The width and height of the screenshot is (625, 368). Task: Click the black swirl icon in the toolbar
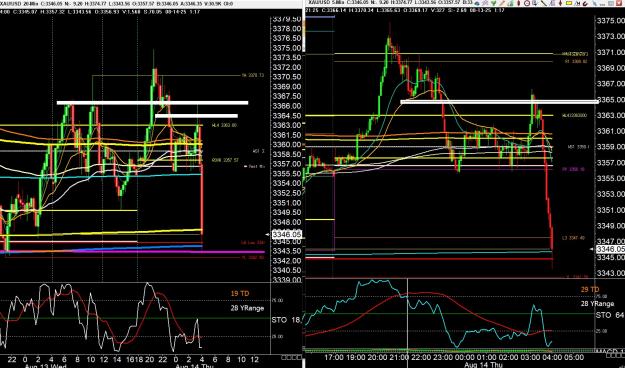click(x=585, y=4)
